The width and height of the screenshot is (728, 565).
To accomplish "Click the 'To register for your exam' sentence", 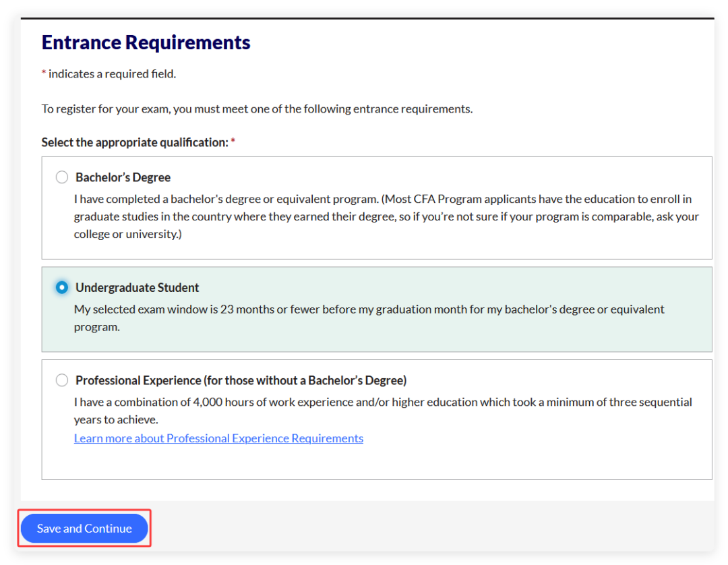I will point(257,109).
